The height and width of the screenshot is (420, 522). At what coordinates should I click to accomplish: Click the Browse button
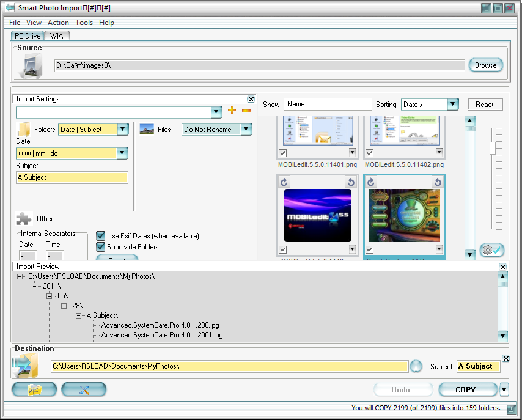click(486, 65)
